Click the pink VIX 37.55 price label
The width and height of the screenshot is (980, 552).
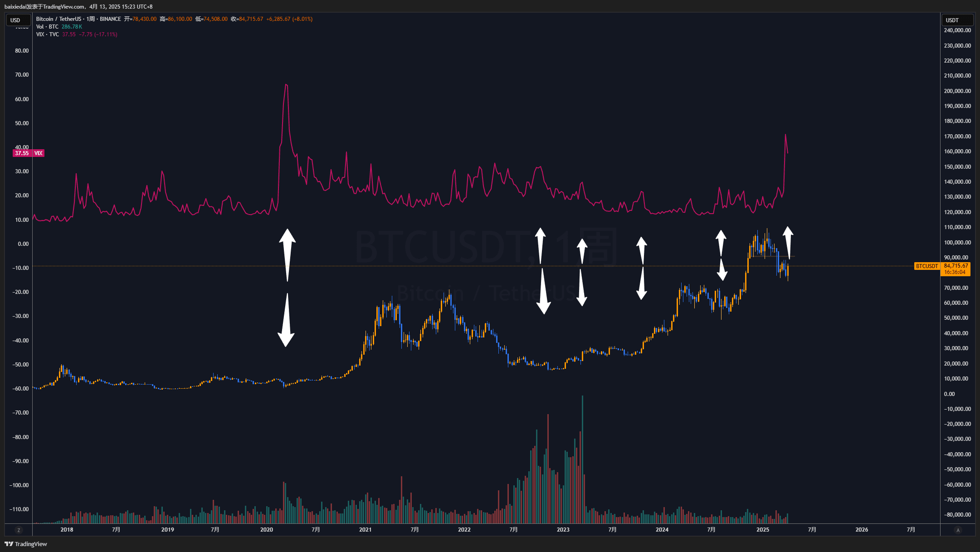(29, 153)
